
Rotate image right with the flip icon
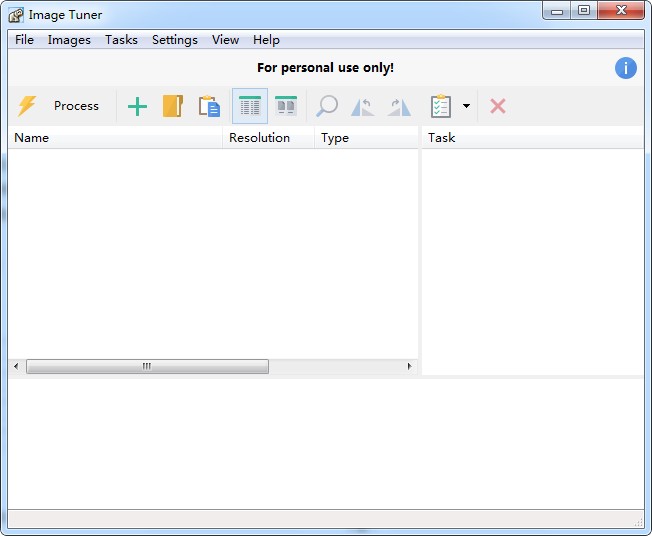pos(399,107)
